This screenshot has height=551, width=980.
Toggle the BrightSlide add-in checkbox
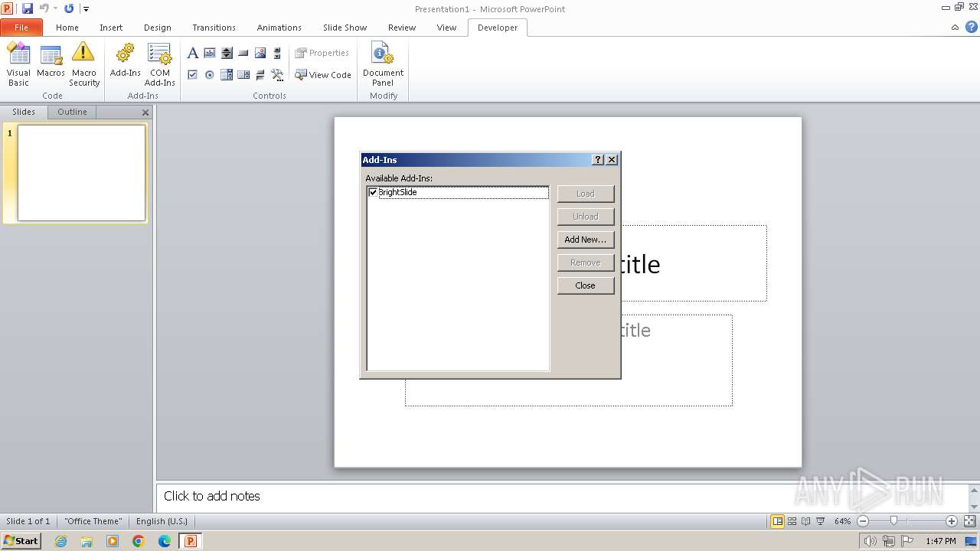pyautogui.click(x=374, y=192)
